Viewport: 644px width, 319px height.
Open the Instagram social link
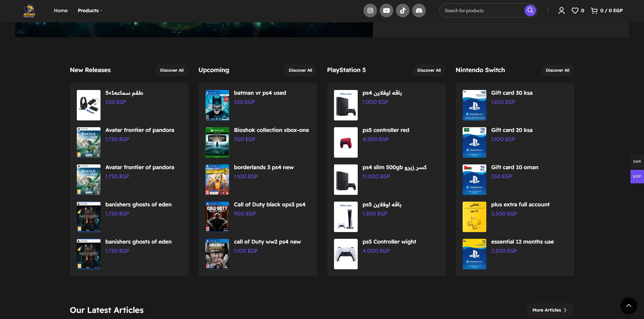pyautogui.click(x=370, y=10)
